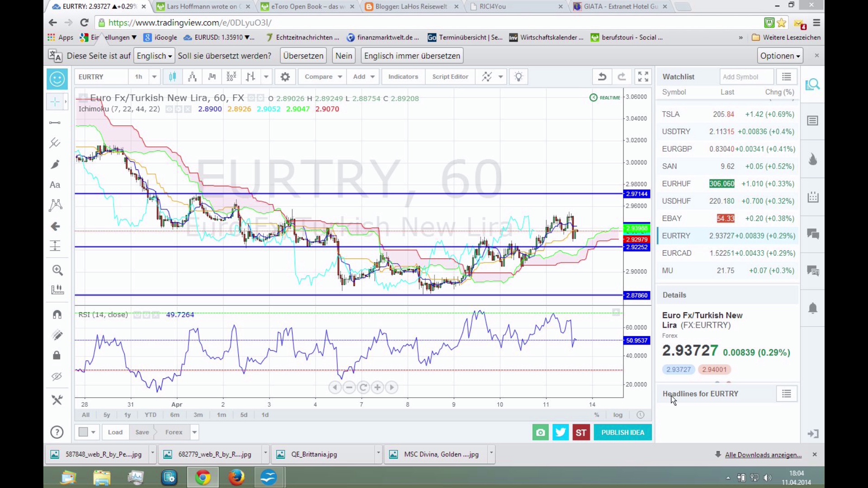Screen dimensions: 868x488
Task: Click the PUBLISH IDEA button
Action: pyautogui.click(x=623, y=432)
